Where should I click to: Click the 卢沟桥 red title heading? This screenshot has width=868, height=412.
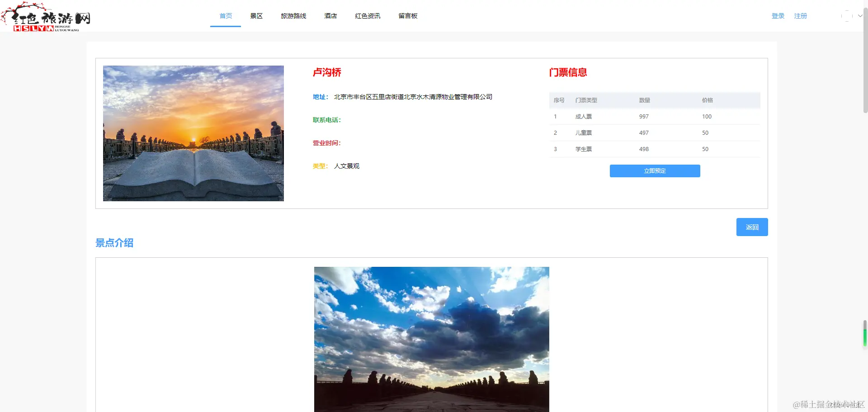tap(326, 72)
